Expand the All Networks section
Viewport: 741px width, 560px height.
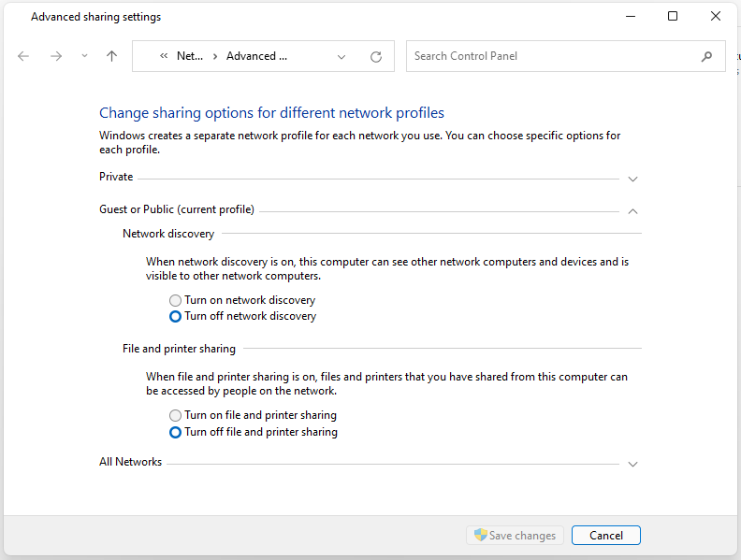pyautogui.click(x=633, y=464)
